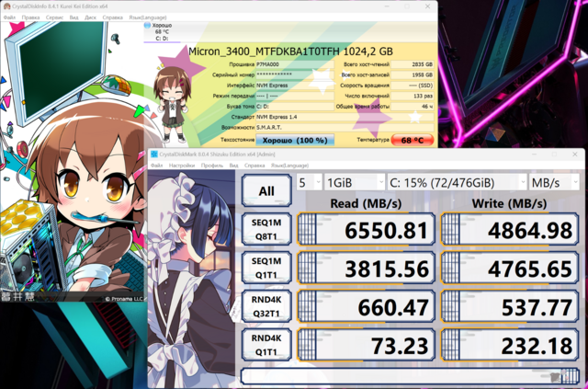Open Файл menu in CrystalDiskMark
Viewport: 588px width, 389px height.
click(x=157, y=166)
